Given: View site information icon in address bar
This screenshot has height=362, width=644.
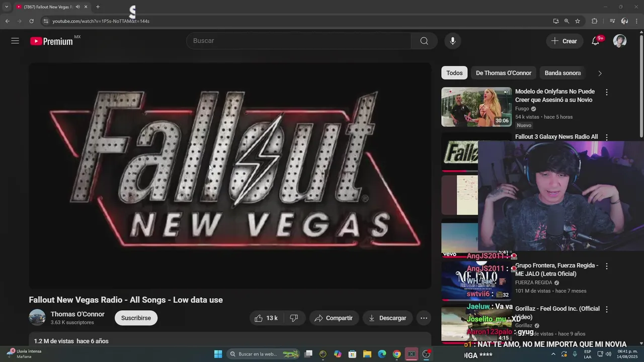Looking at the screenshot, I should click(46, 21).
